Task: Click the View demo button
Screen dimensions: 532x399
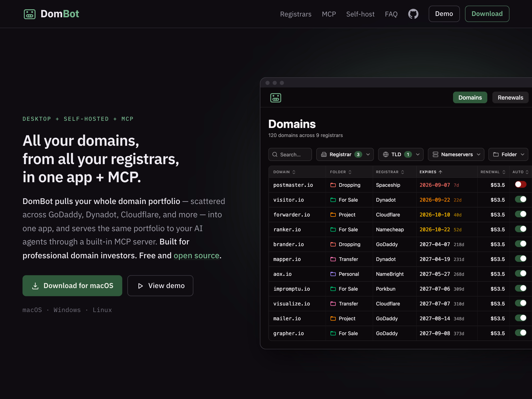Action: 160,286
